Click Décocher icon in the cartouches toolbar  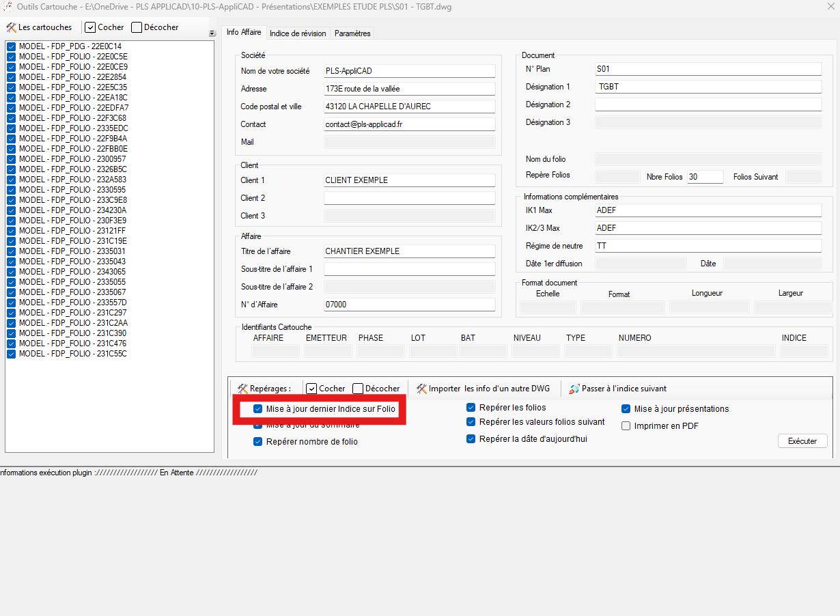click(x=137, y=27)
